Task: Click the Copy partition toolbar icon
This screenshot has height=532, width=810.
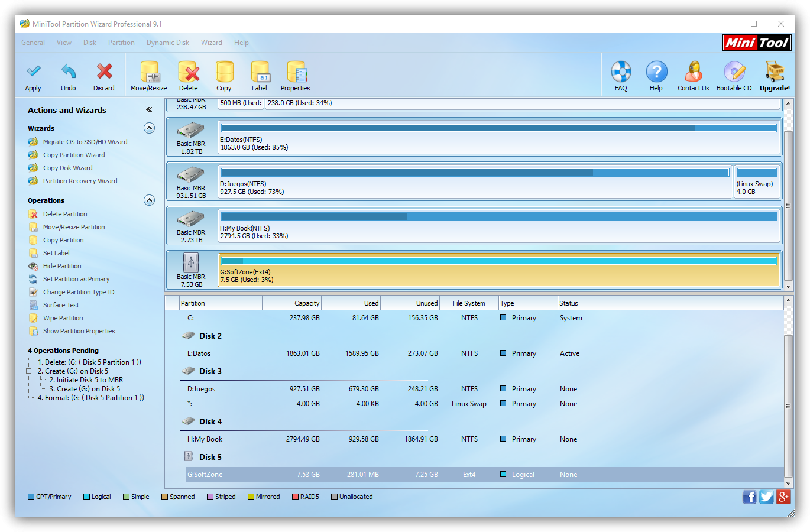Action: pyautogui.click(x=224, y=77)
